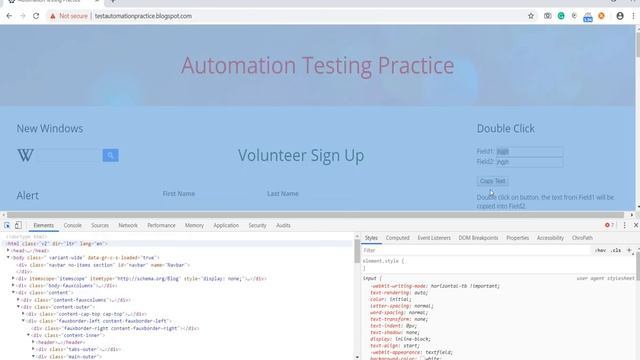Select the Computed sidebar tab

point(398,238)
